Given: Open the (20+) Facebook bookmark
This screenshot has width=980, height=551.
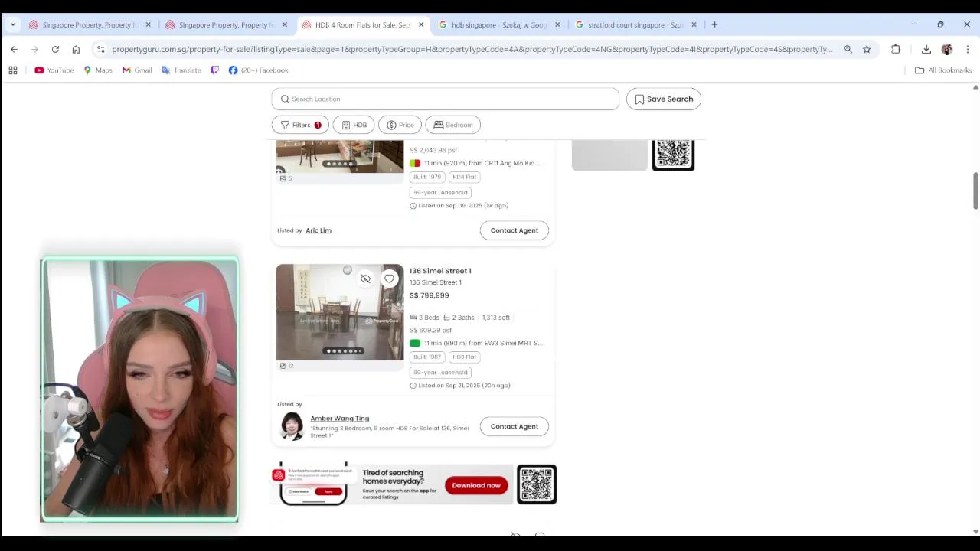Looking at the screenshot, I should coord(259,70).
